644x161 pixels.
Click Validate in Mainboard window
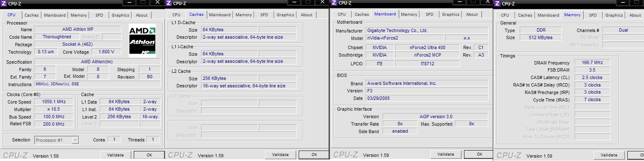pos(446,154)
